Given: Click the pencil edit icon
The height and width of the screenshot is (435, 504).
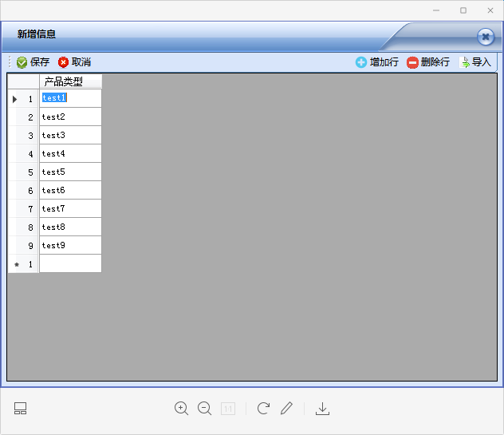Looking at the screenshot, I should [286, 409].
